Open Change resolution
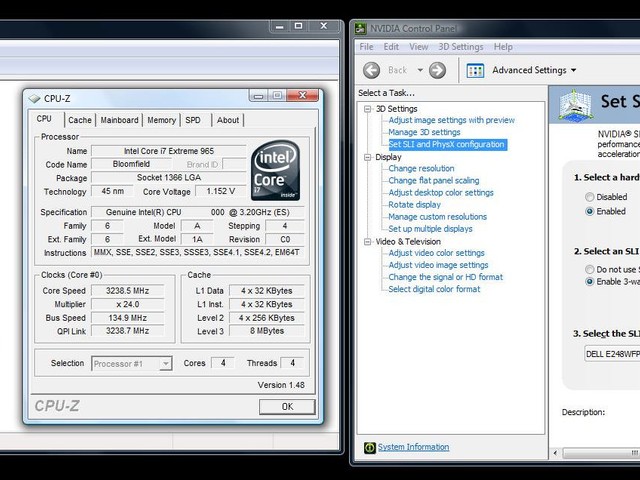This screenshot has height=480, width=640. click(421, 168)
